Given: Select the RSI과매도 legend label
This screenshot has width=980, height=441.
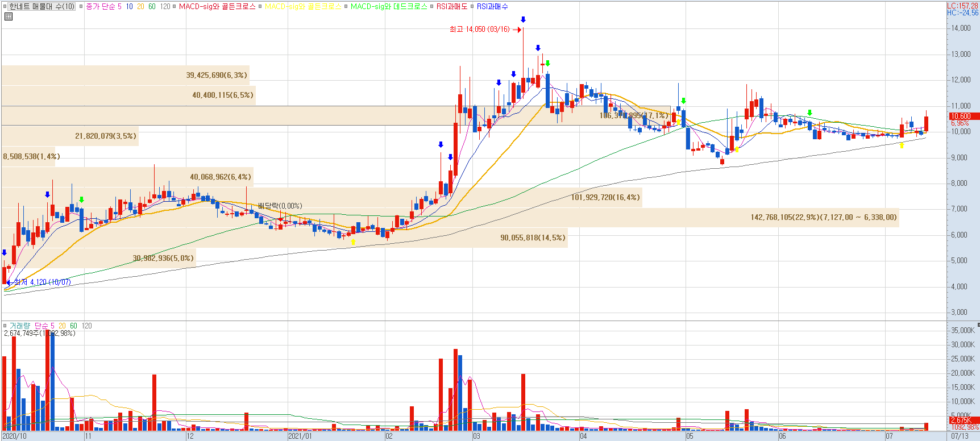Looking at the screenshot, I should click(x=452, y=6).
